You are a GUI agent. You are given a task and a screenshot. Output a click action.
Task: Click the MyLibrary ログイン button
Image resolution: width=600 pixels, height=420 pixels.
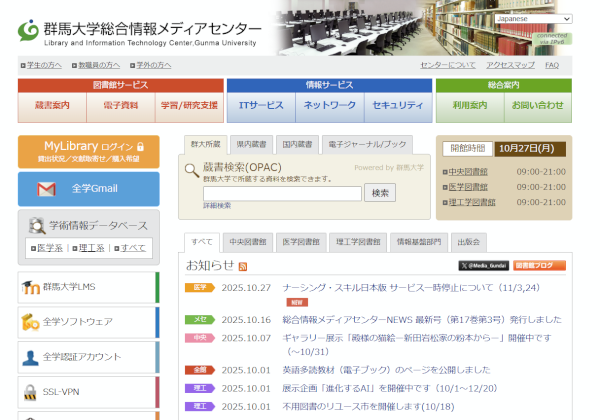click(x=89, y=151)
